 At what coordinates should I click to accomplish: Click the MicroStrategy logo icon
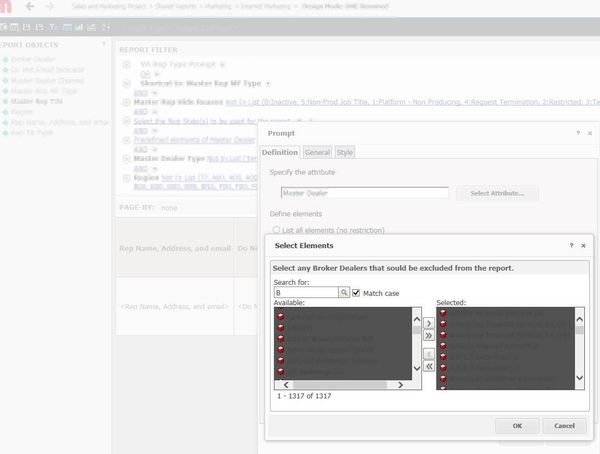coord(5,7)
